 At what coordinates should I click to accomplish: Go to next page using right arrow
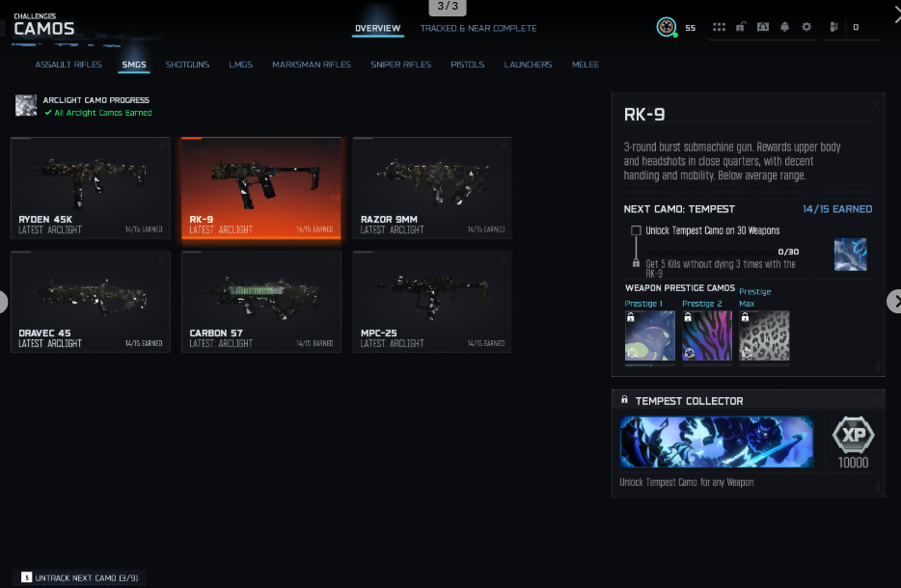[894, 302]
